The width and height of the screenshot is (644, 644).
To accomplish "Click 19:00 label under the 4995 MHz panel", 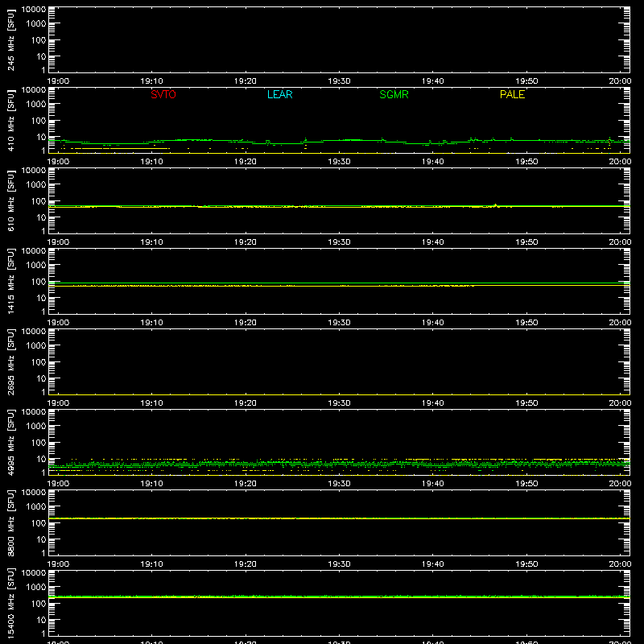I will (x=58, y=484).
